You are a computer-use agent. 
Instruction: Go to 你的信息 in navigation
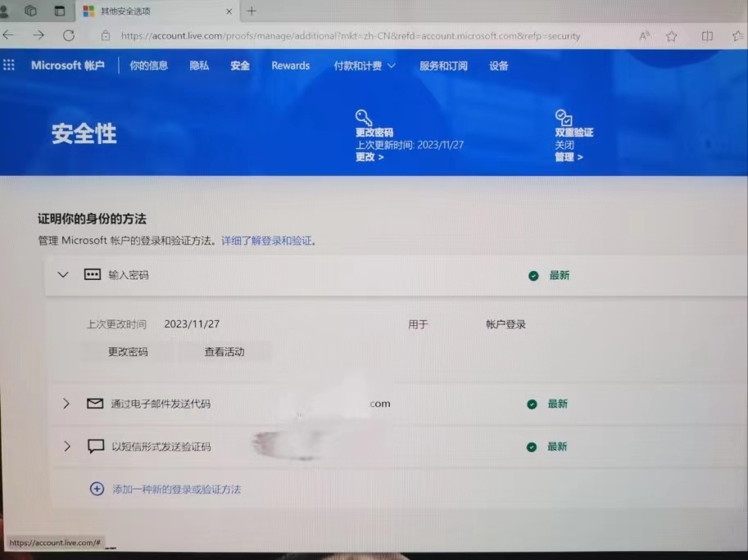(149, 65)
